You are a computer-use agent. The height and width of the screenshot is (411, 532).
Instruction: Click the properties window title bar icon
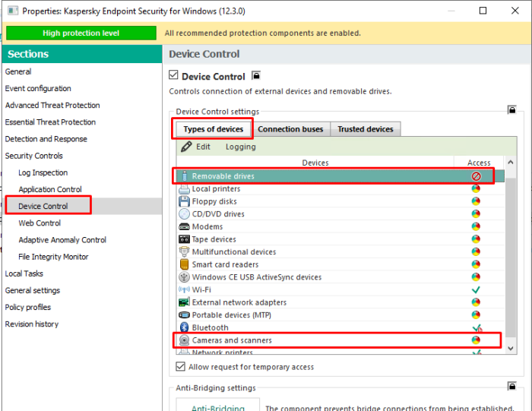13,11
